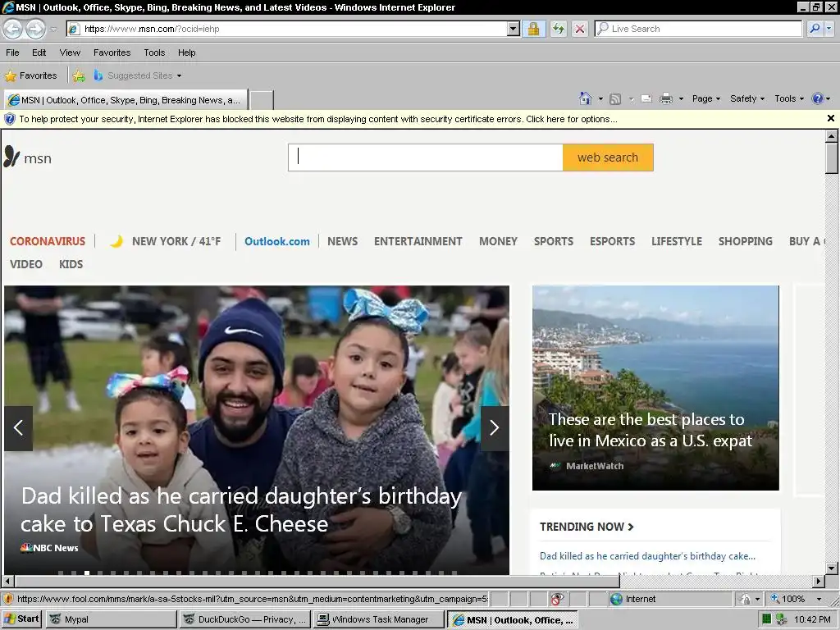Click the browser Back arrow button

(x=13, y=29)
